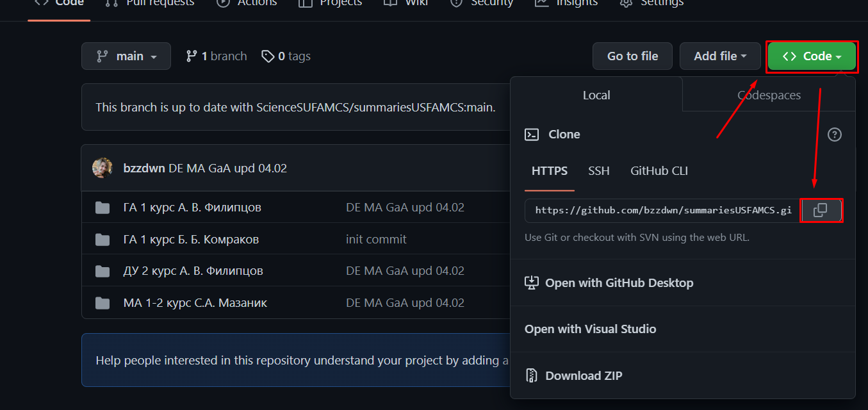Open folder ГА 1 курс А. В. Филипцов
Viewport: 868px width, 410px height.
coord(192,208)
